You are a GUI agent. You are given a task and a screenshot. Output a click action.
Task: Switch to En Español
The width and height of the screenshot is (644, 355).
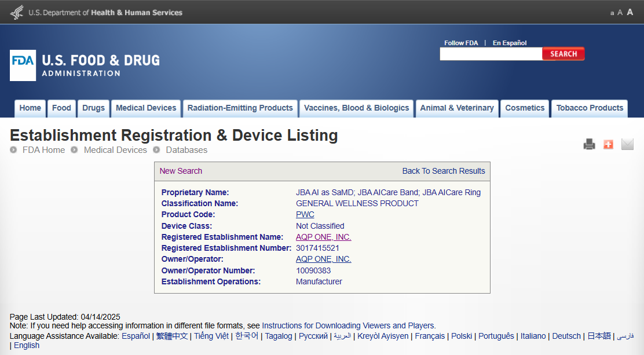click(510, 43)
